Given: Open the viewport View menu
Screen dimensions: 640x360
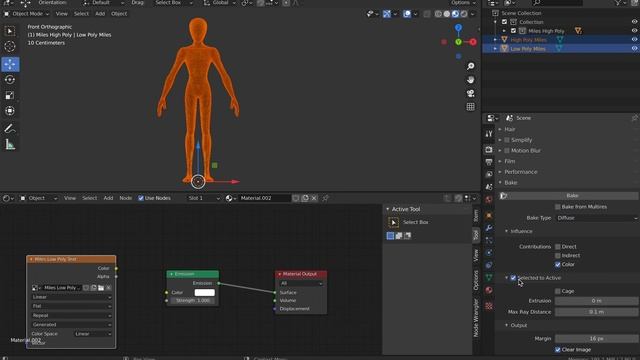Looking at the screenshot, I should click(x=62, y=14).
